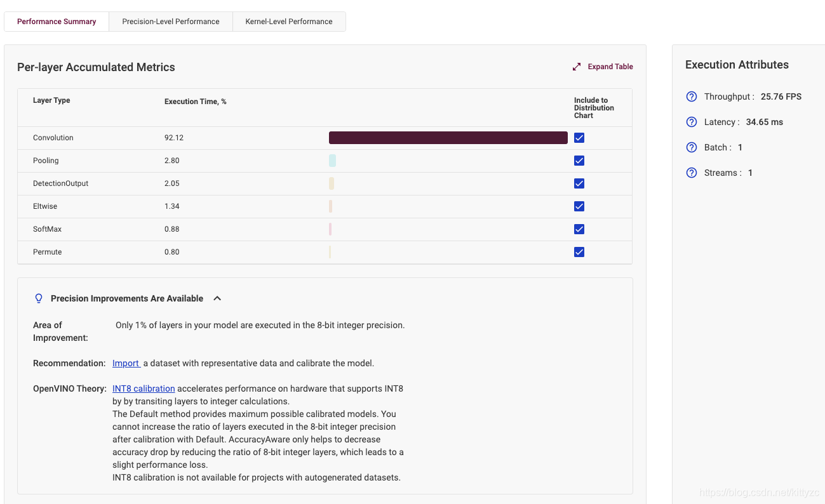Disable SoftMax distribution chart checkbox

point(579,229)
